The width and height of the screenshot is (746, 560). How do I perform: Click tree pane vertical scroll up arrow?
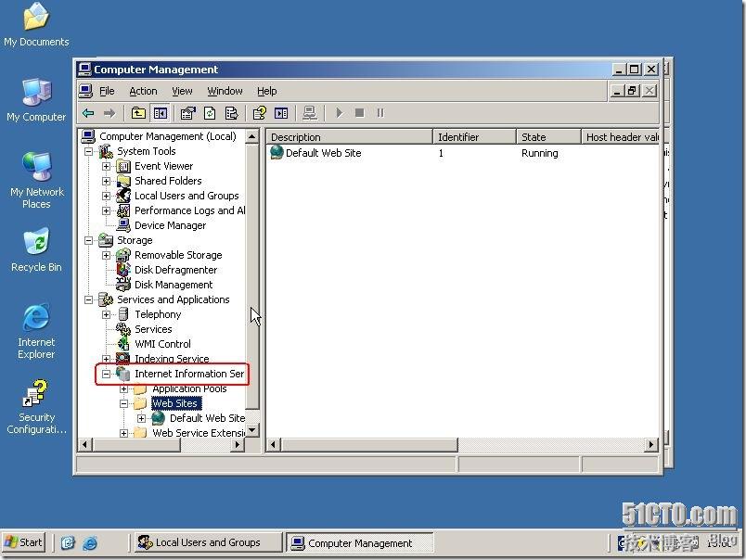pyautogui.click(x=252, y=137)
